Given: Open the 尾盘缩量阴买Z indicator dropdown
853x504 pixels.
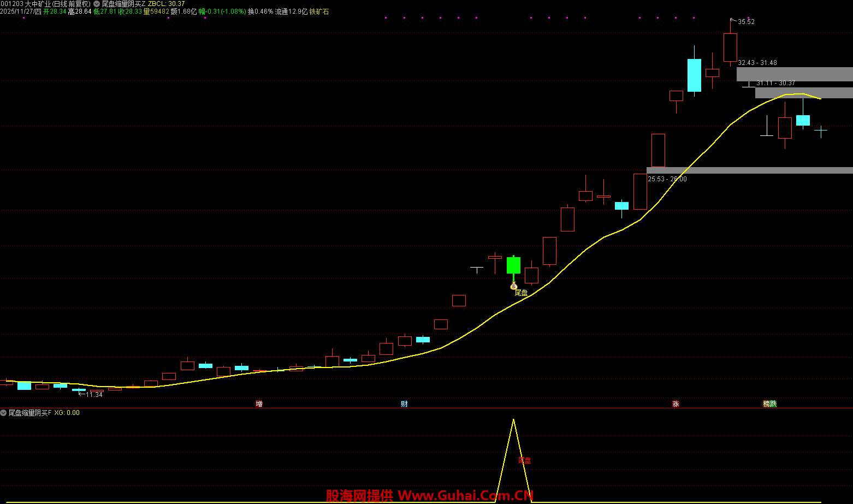Looking at the screenshot, I should coord(97,4).
